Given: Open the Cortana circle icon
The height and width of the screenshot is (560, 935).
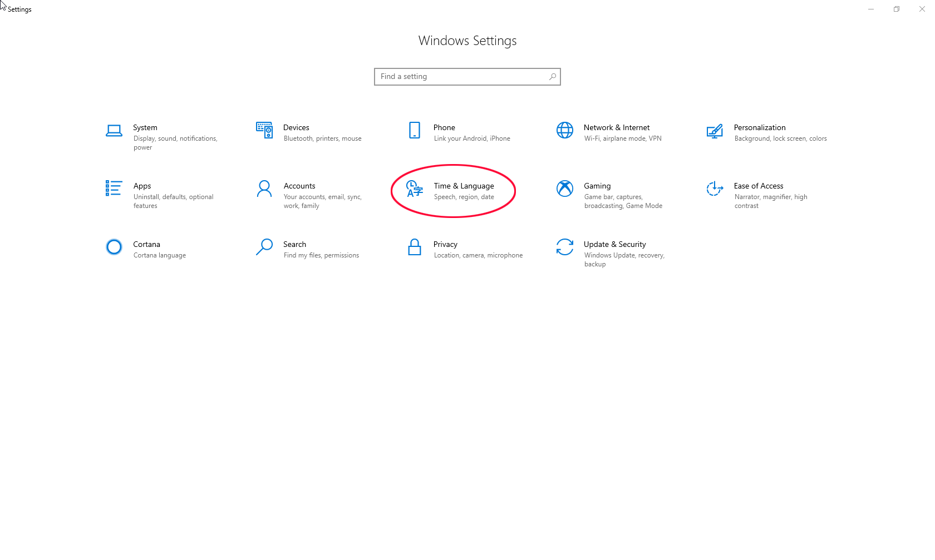Looking at the screenshot, I should (x=114, y=247).
